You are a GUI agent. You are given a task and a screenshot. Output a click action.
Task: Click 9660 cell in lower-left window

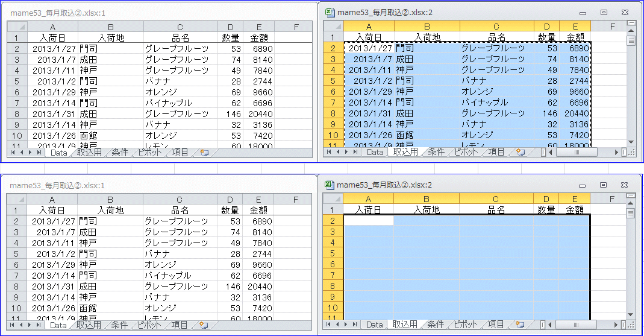click(258, 265)
